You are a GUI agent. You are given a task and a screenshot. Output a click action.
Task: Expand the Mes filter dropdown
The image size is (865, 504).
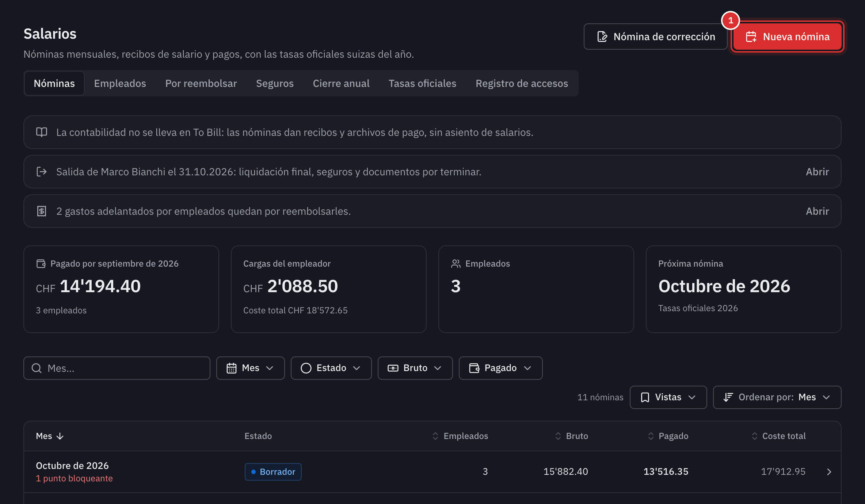[251, 368]
